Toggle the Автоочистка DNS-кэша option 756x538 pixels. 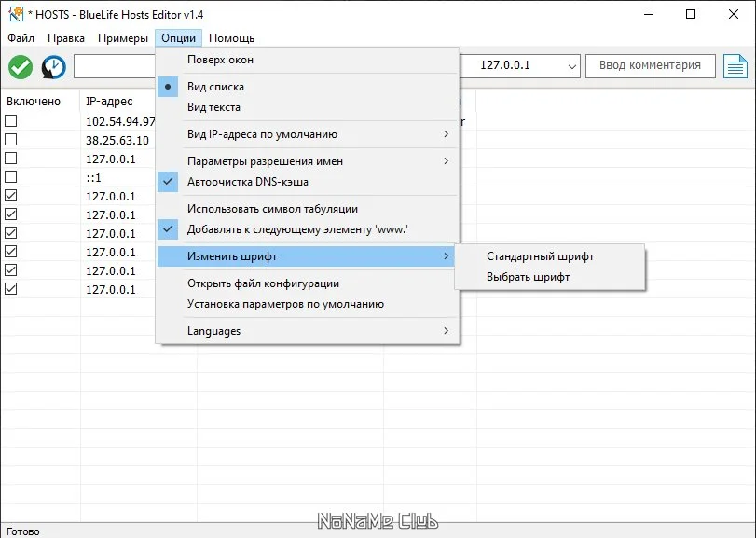[x=247, y=182]
